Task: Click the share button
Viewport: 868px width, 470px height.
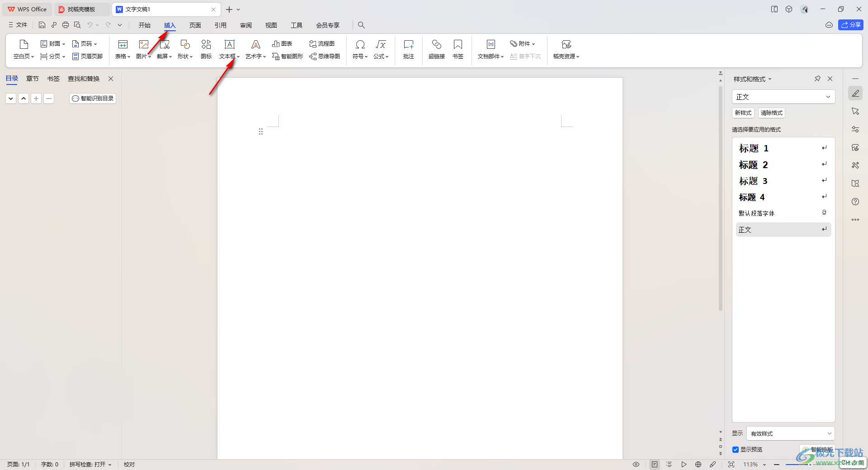Action: (851, 25)
